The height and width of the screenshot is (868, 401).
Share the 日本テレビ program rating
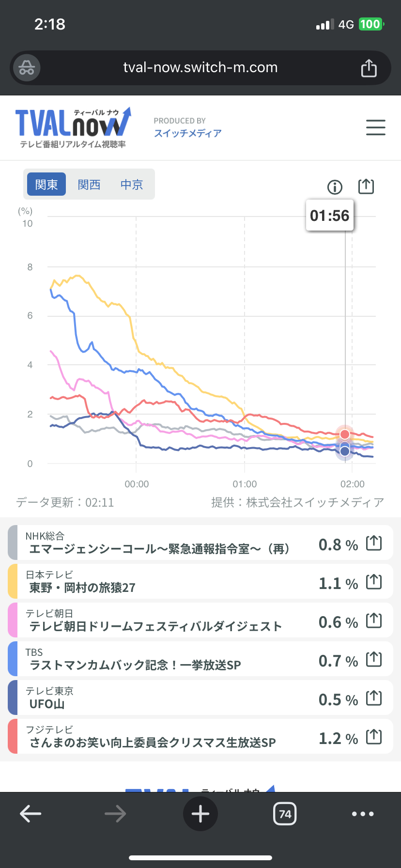coord(374,582)
